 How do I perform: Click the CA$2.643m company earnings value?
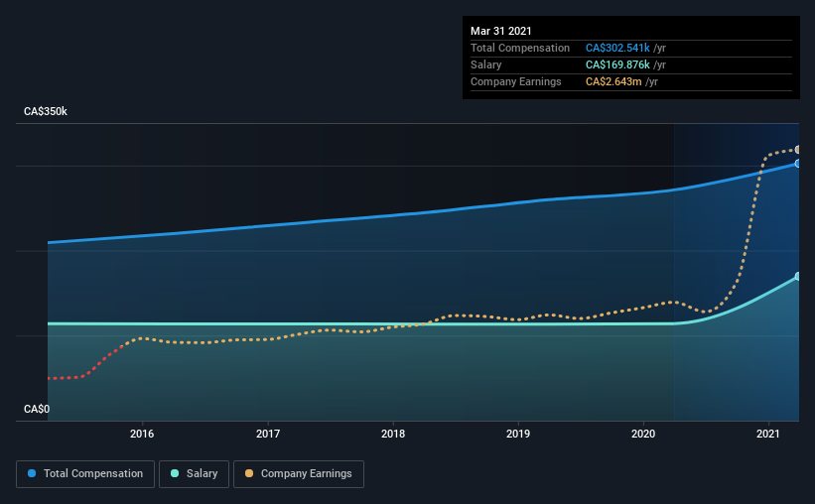[613, 81]
